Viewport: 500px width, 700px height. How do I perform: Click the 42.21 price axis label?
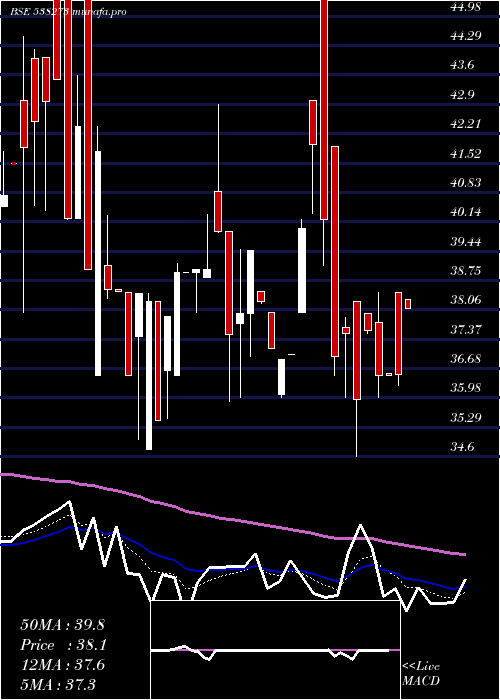point(467,124)
